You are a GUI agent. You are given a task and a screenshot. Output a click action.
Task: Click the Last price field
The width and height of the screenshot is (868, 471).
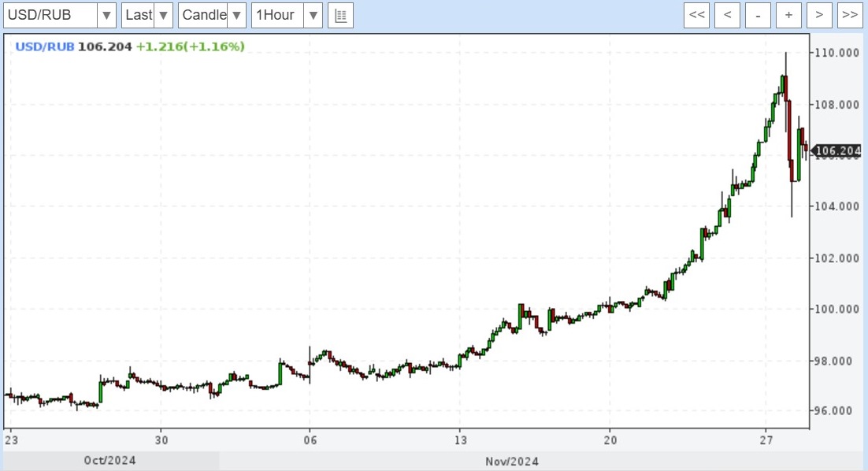click(x=138, y=15)
